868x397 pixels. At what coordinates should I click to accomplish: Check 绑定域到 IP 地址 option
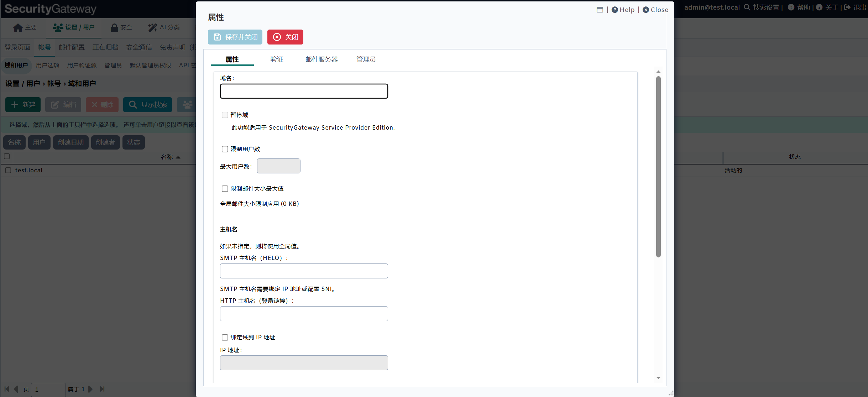pyautogui.click(x=225, y=337)
